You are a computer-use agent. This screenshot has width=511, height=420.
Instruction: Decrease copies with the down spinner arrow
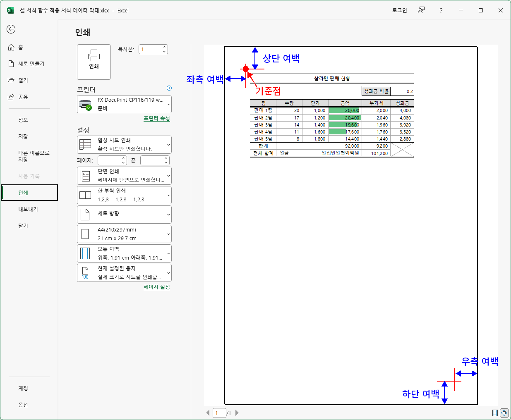[x=164, y=52]
